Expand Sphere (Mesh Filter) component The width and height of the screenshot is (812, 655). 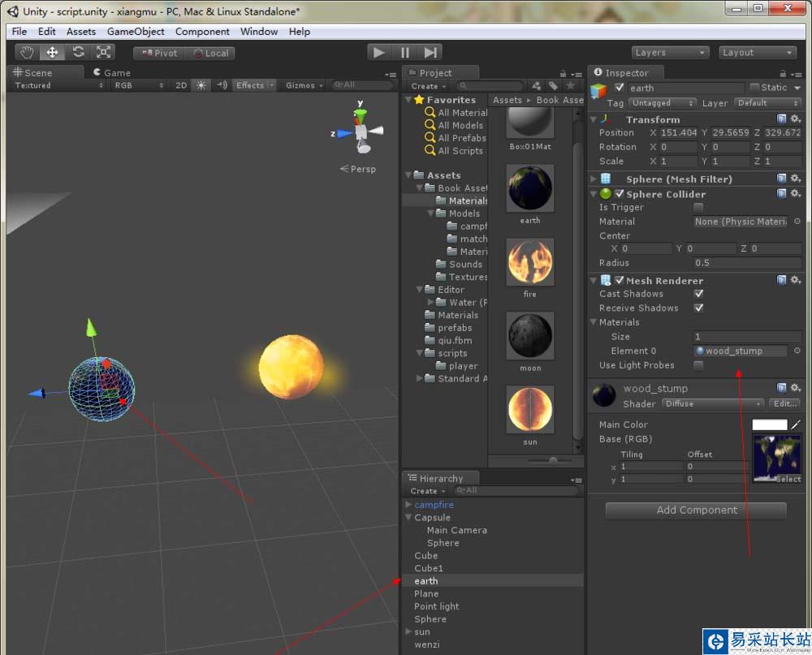point(594,179)
